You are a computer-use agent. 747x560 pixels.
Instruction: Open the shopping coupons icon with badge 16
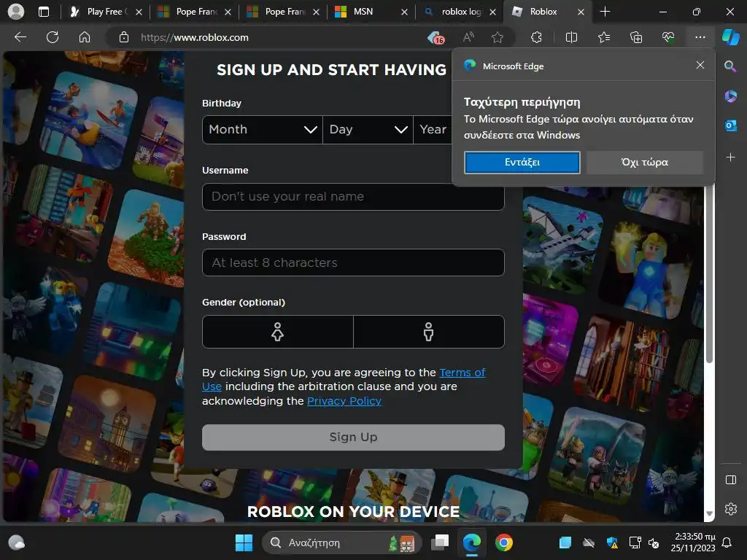tap(436, 38)
